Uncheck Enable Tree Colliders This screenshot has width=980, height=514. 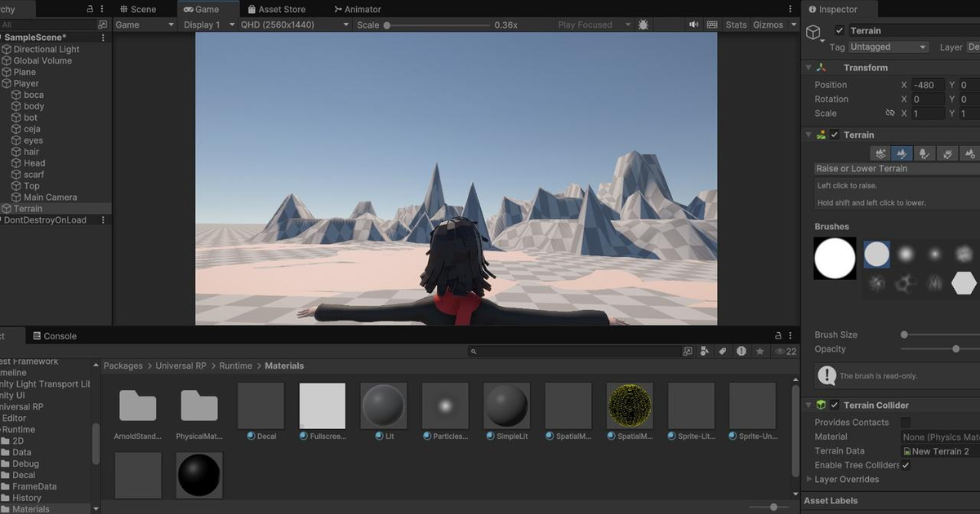coord(905,465)
